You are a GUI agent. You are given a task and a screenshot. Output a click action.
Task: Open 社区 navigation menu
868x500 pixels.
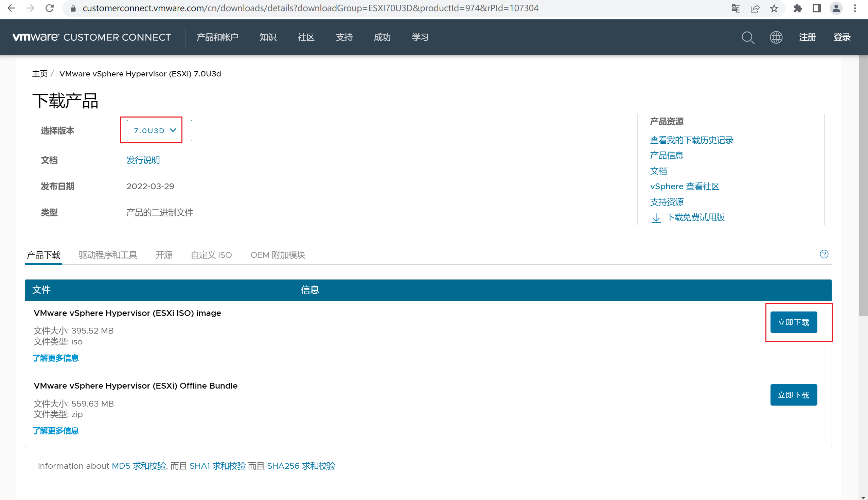click(x=306, y=37)
